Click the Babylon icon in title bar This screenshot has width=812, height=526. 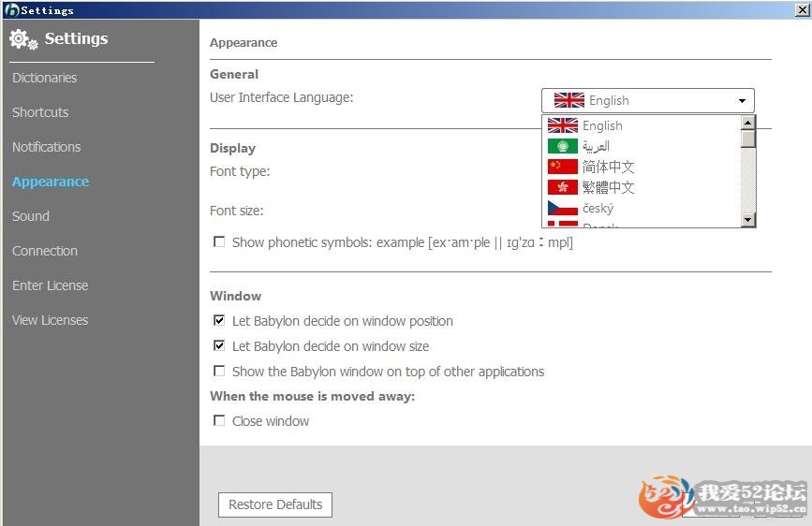pos(11,10)
